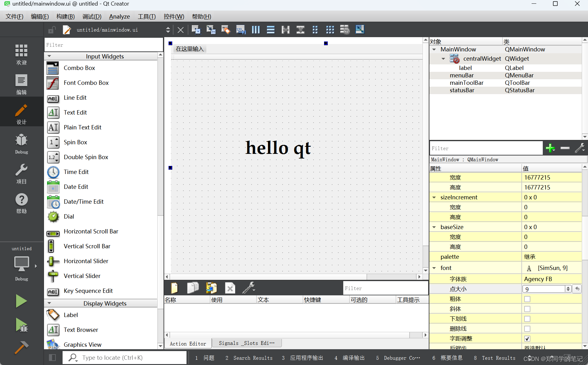Start debugging with the run-bug icon
The height and width of the screenshot is (365, 588).
[21, 325]
